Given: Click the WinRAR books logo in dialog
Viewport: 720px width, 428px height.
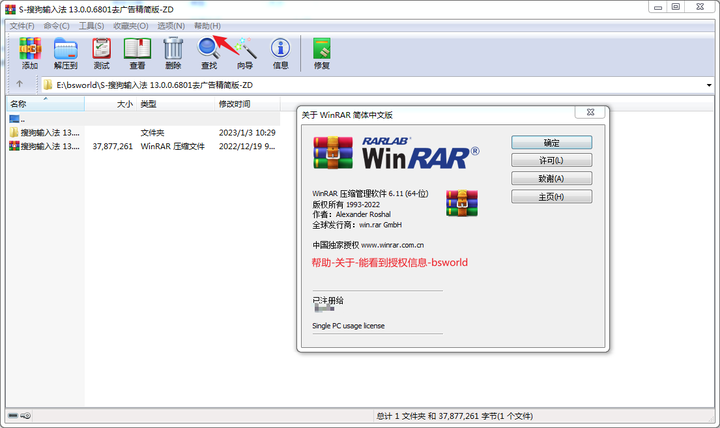Looking at the screenshot, I should [333, 152].
